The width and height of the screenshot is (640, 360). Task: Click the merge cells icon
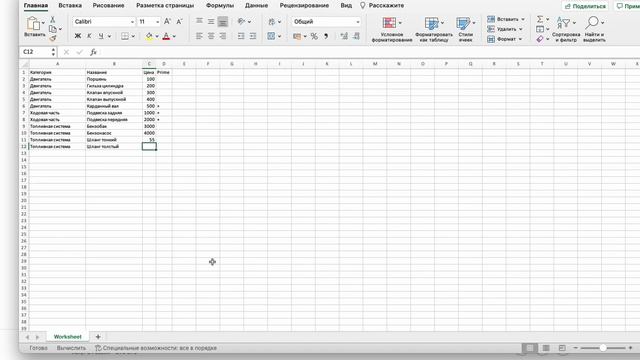tap(271, 36)
